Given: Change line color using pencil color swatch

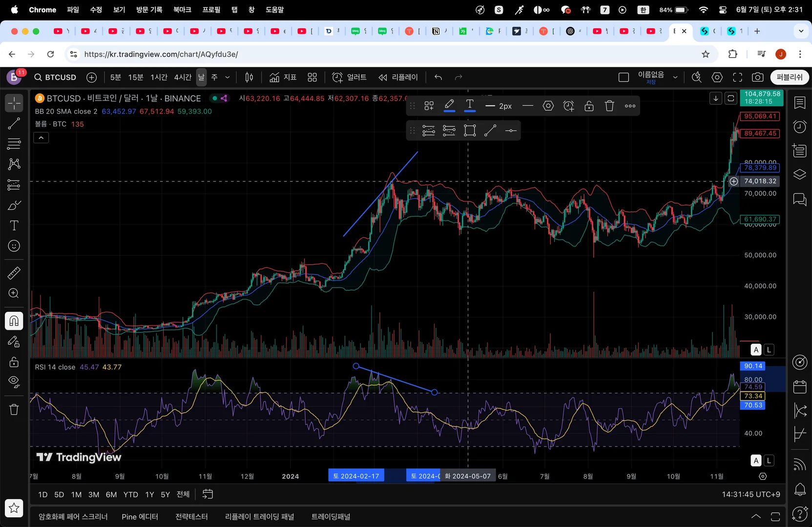Looking at the screenshot, I should [x=449, y=106].
